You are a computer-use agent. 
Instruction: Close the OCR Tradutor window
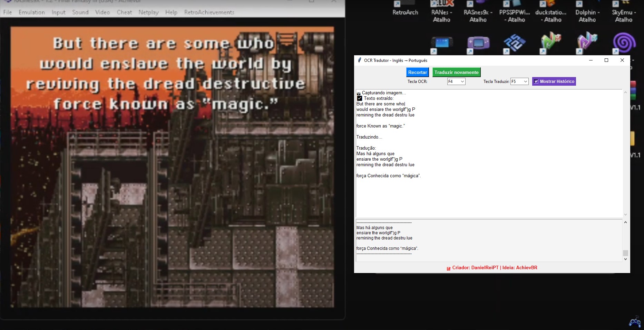click(622, 60)
